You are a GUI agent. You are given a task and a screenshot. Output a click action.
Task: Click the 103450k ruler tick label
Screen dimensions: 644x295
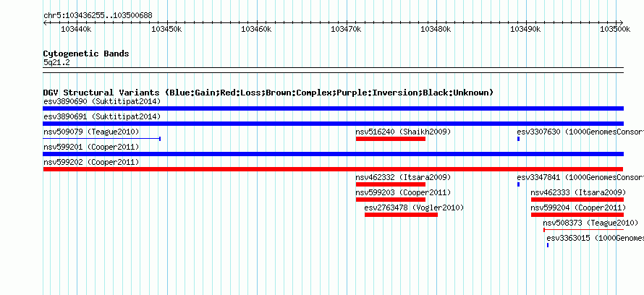coord(166,29)
